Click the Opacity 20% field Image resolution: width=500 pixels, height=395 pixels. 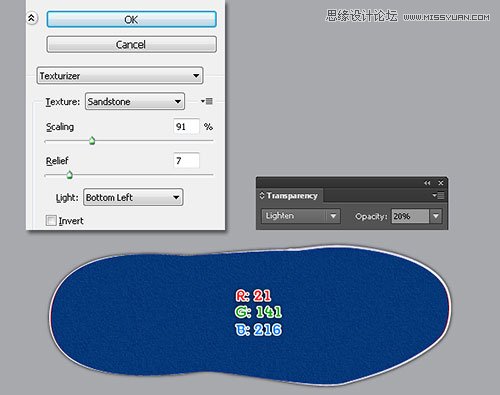[410, 216]
